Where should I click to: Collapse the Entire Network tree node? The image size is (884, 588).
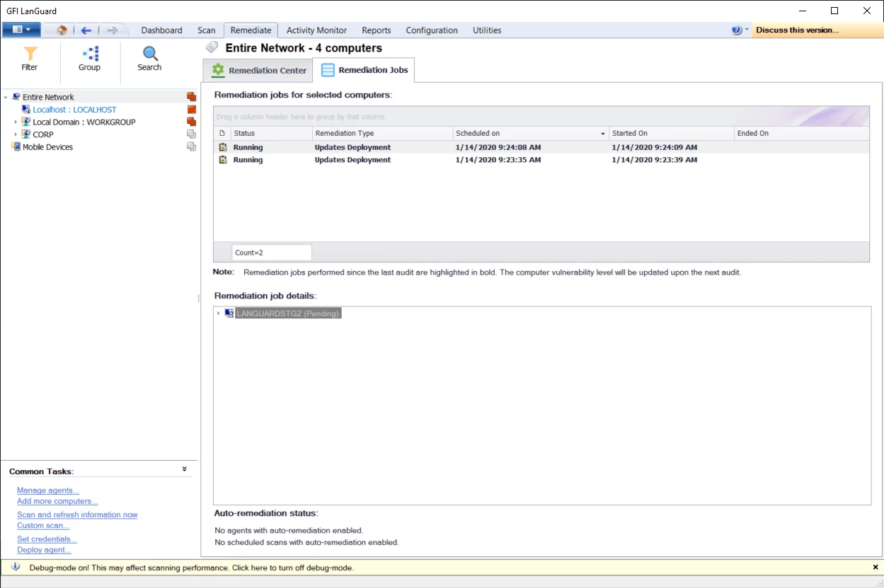6,96
